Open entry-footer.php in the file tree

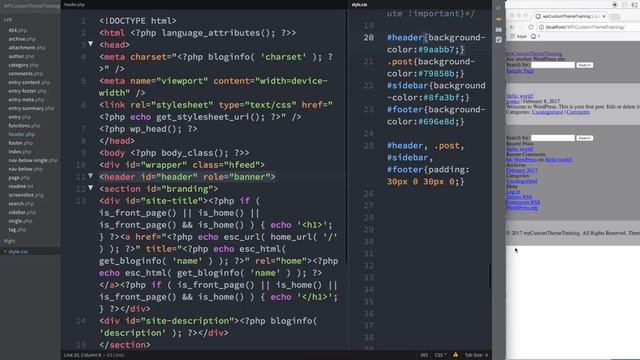27,91
